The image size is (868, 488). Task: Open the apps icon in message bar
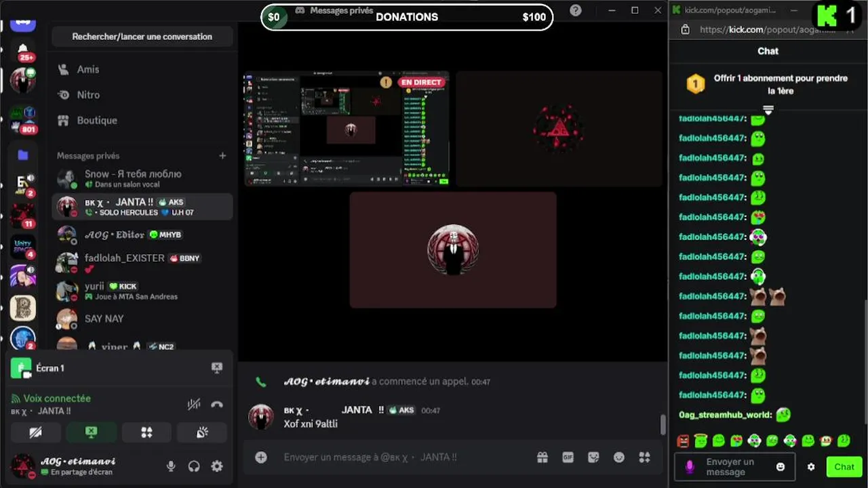[x=644, y=457]
